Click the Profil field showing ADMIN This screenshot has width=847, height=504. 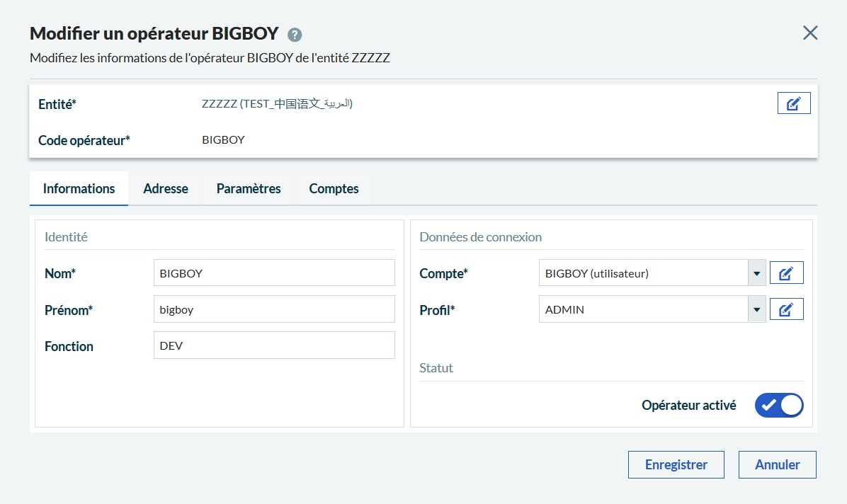pyautogui.click(x=642, y=309)
